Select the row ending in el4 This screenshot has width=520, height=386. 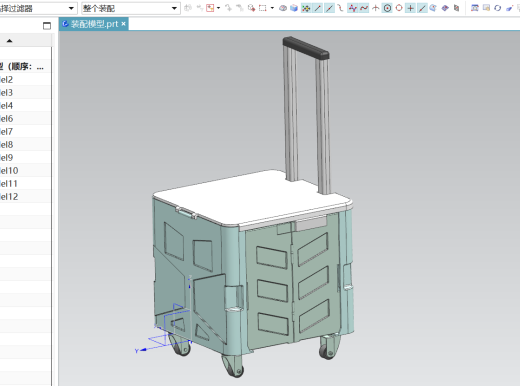(26, 106)
